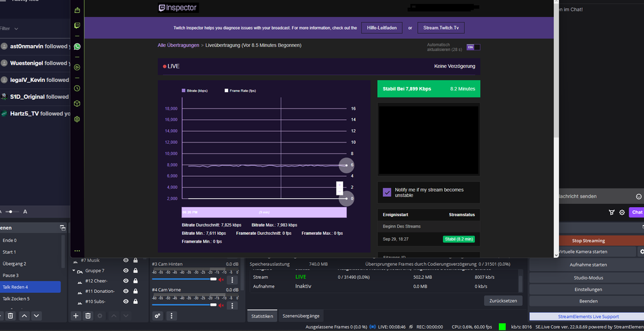Image resolution: width=644 pixels, height=331 pixels.
Task: Open the three-dot menu at the sidebar bottom
Action: (x=77, y=251)
